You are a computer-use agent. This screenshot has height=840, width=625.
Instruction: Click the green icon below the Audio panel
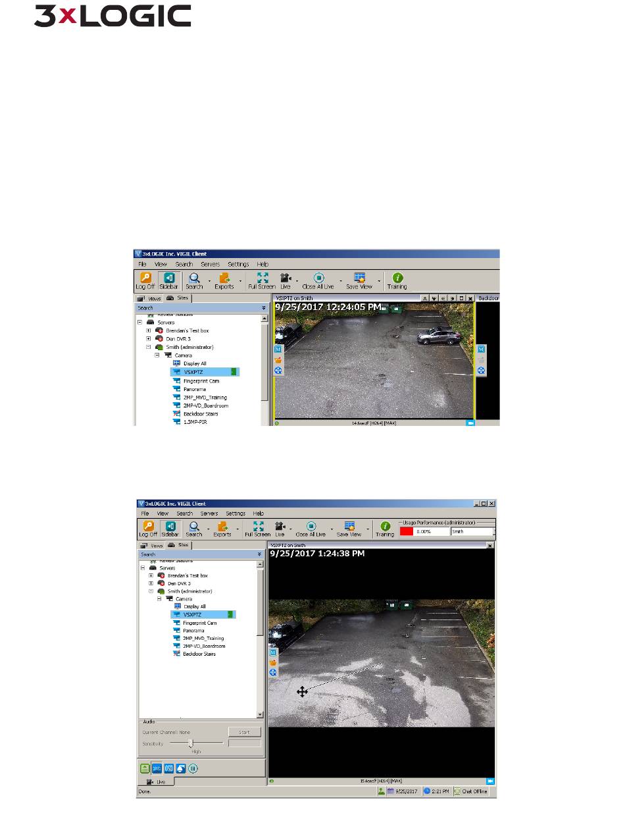(145, 768)
